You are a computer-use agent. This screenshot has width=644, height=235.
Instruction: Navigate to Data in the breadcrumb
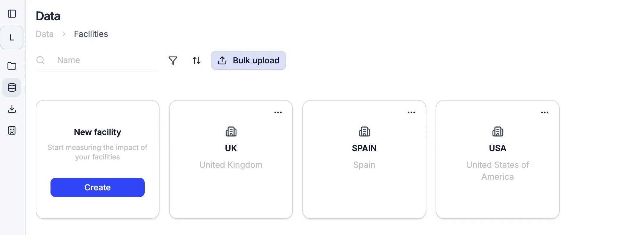pyautogui.click(x=44, y=34)
